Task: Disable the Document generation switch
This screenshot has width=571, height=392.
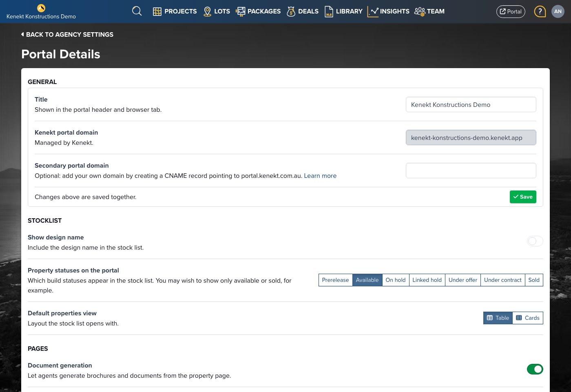Action: tap(535, 369)
